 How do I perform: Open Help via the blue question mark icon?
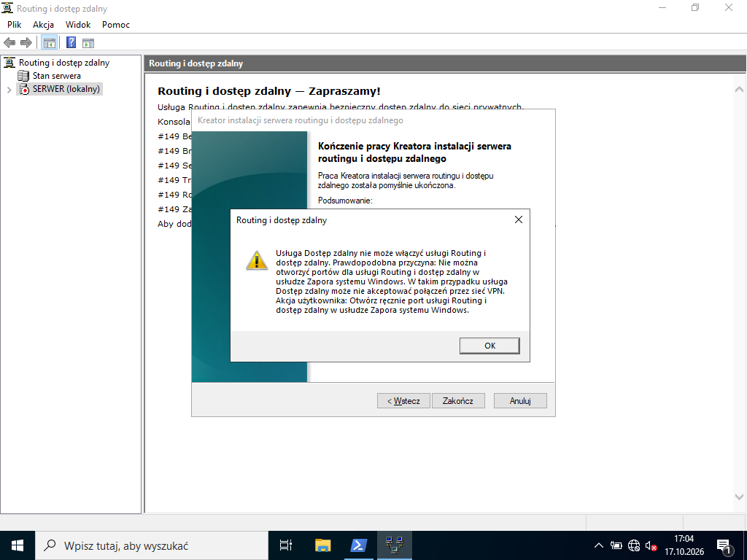[x=71, y=43]
